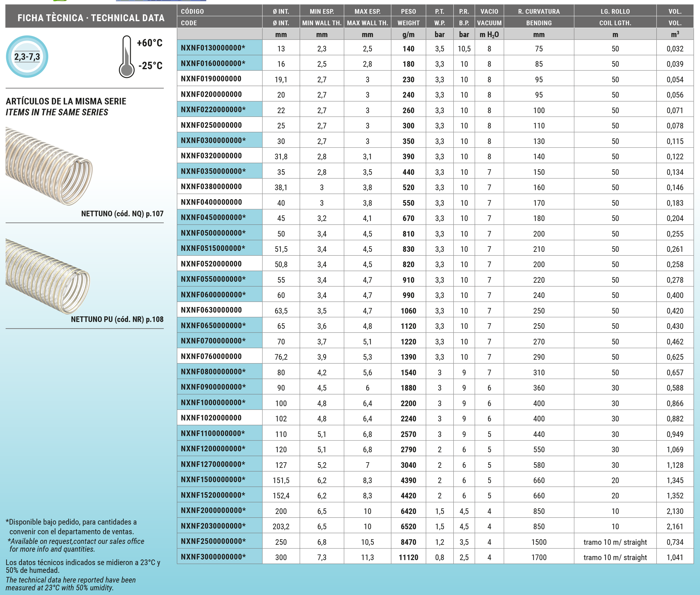Click the PESO WEIGHT column header
Viewport: 700px width, 595px height.
click(408, 17)
